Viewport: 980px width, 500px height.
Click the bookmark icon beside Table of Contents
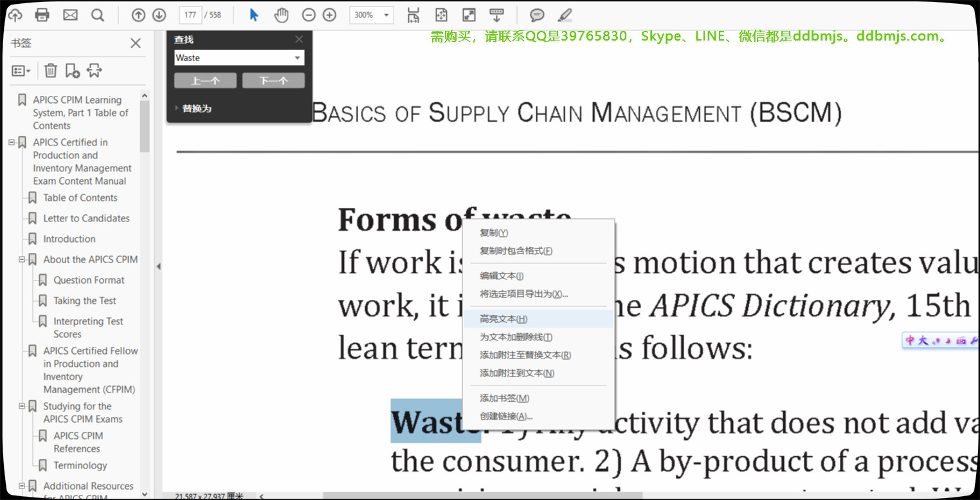coord(32,198)
